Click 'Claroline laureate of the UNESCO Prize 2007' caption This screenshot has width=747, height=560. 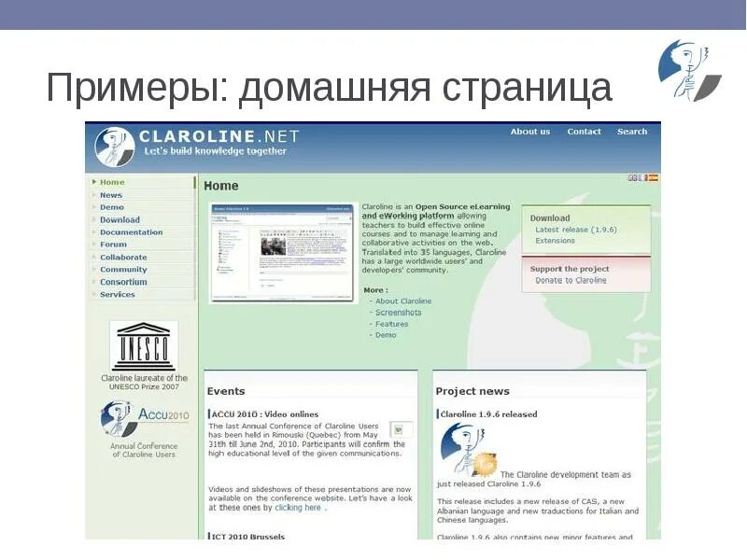click(144, 383)
